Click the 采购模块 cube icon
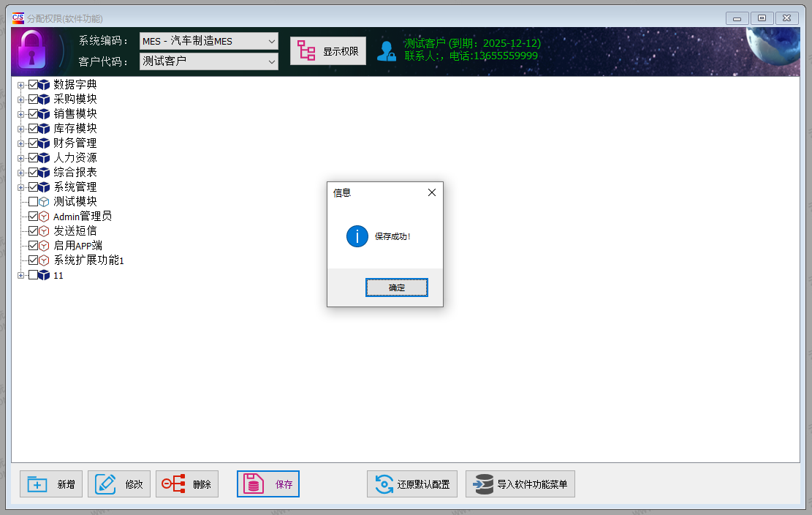Viewport: 812px width, 515px height. pyautogui.click(x=44, y=99)
